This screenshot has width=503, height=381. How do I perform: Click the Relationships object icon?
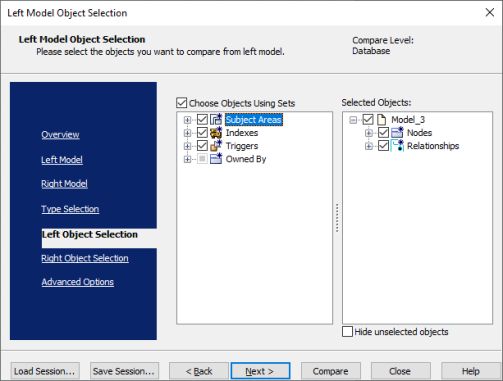coord(397,146)
